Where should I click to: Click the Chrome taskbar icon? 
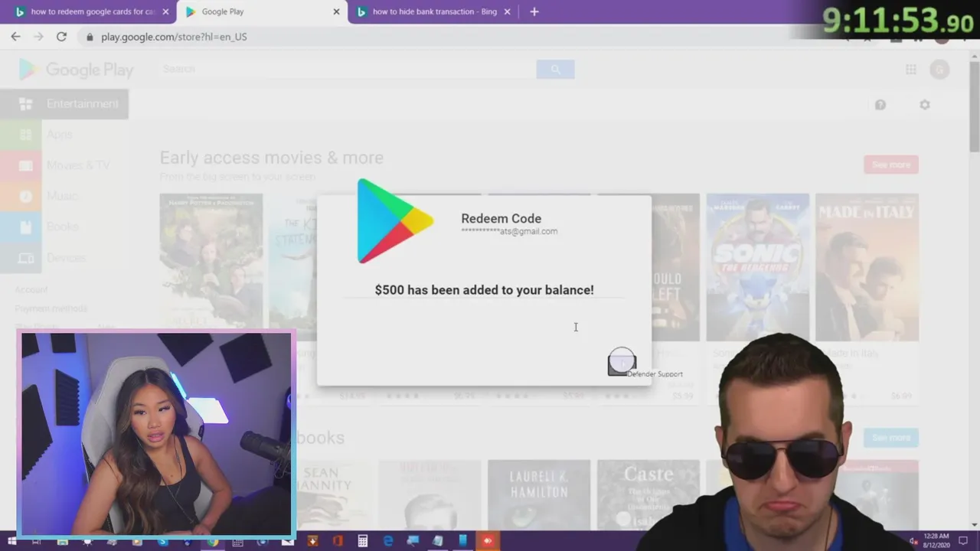(213, 541)
